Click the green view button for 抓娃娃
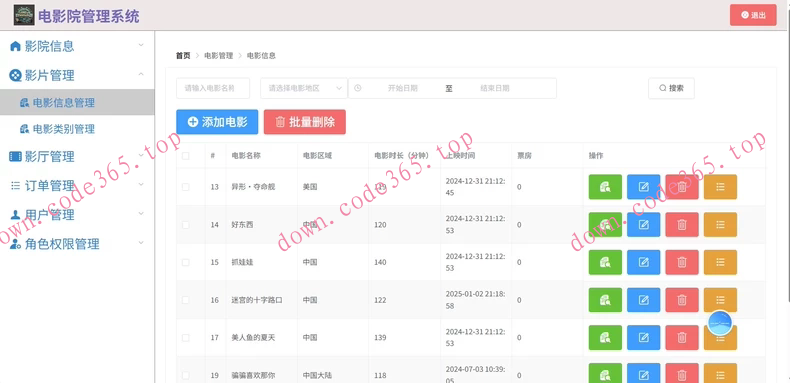Screen dimensions: 790x383 coord(605,262)
